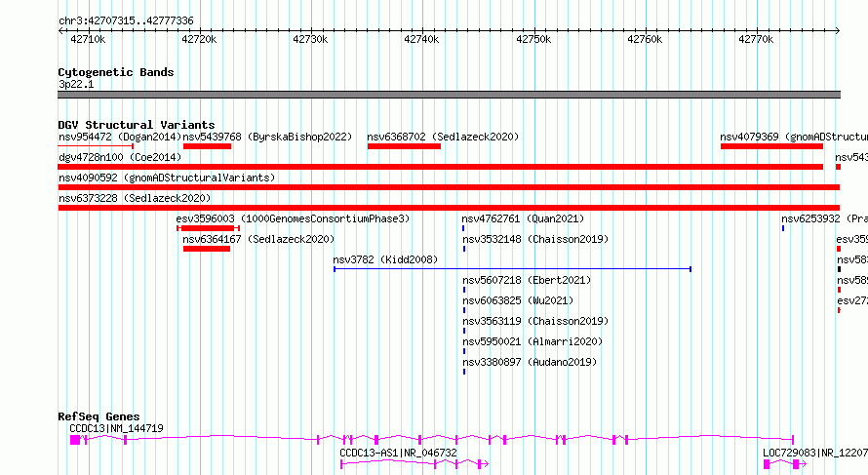Select the red bar under nsv5439768
868x475 pixels.
click(x=207, y=146)
